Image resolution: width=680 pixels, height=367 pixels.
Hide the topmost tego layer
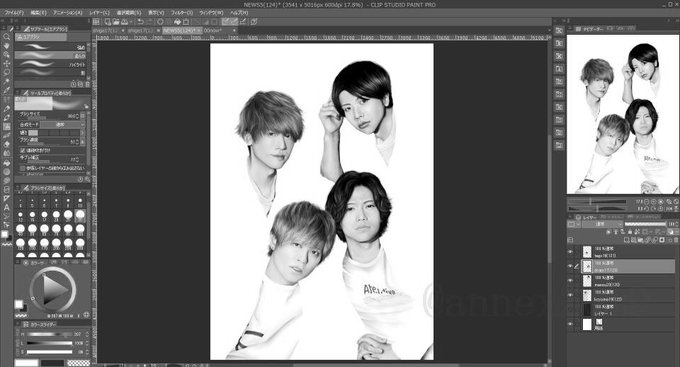570,252
